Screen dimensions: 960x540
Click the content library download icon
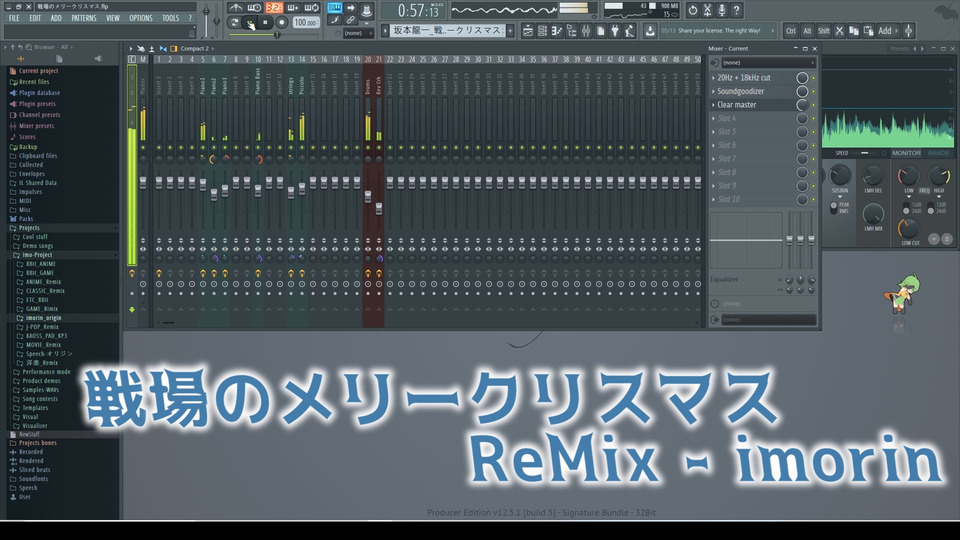[x=650, y=31]
